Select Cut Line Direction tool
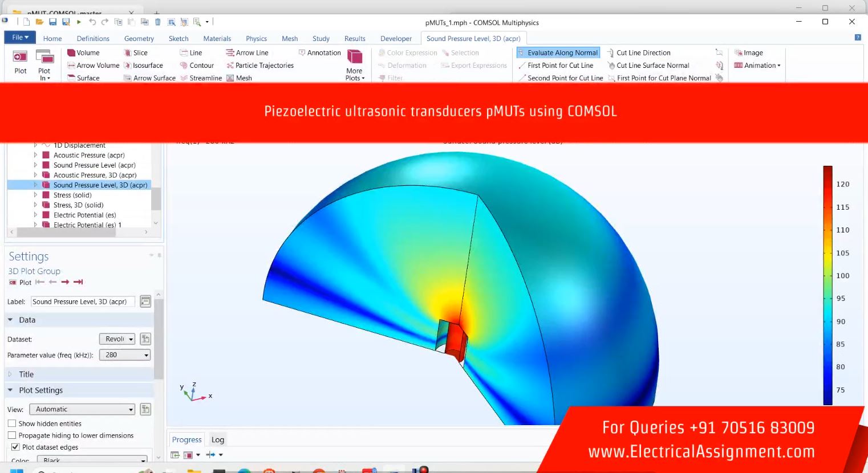Image resolution: width=868 pixels, height=473 pixels. coord(611,53)
